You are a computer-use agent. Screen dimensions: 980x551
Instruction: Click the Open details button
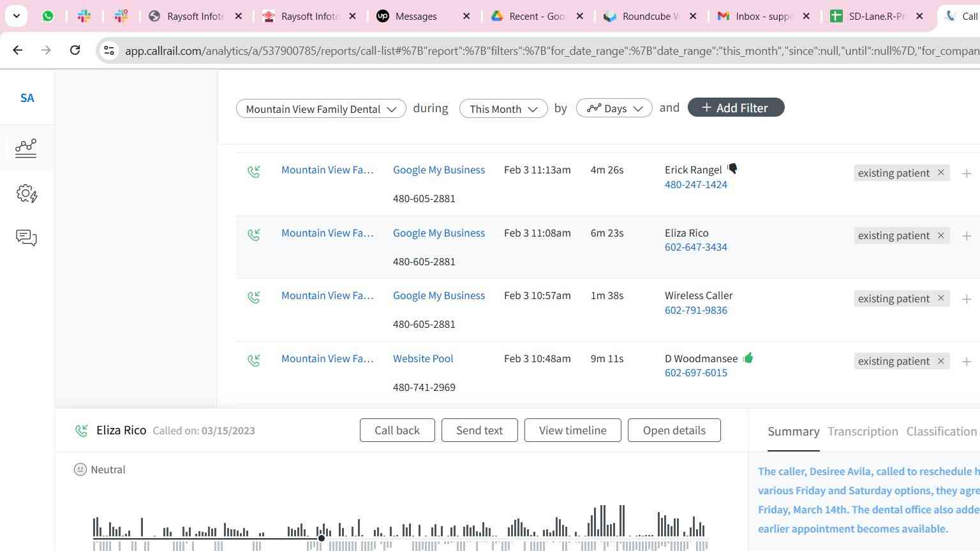coord(674,430)
